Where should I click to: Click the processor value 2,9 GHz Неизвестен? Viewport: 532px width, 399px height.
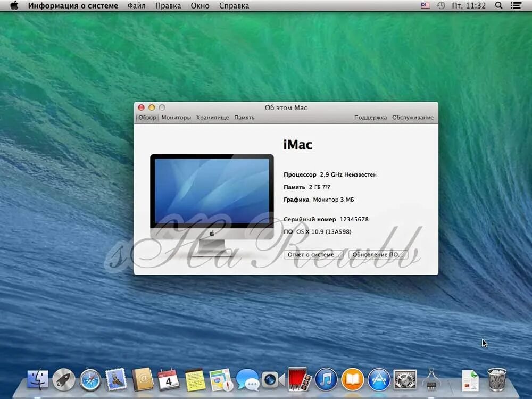coord(348,174)
